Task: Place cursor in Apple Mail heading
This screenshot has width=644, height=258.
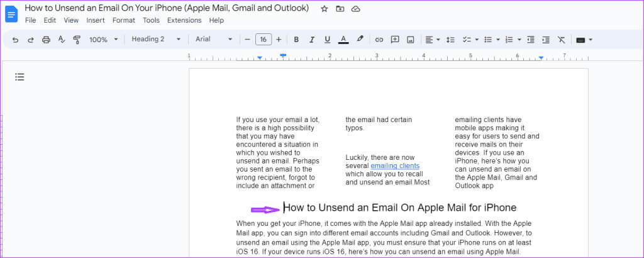Action: [400, 208]
